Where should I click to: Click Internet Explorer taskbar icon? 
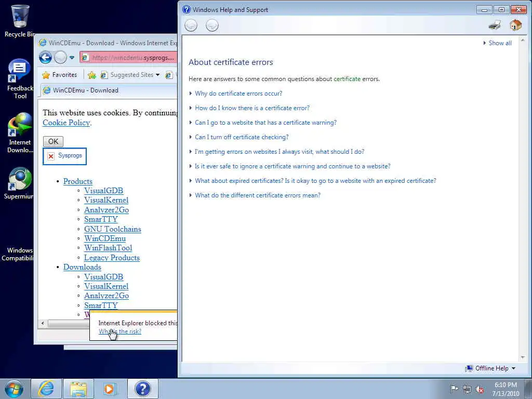click(x=46, y=389)
